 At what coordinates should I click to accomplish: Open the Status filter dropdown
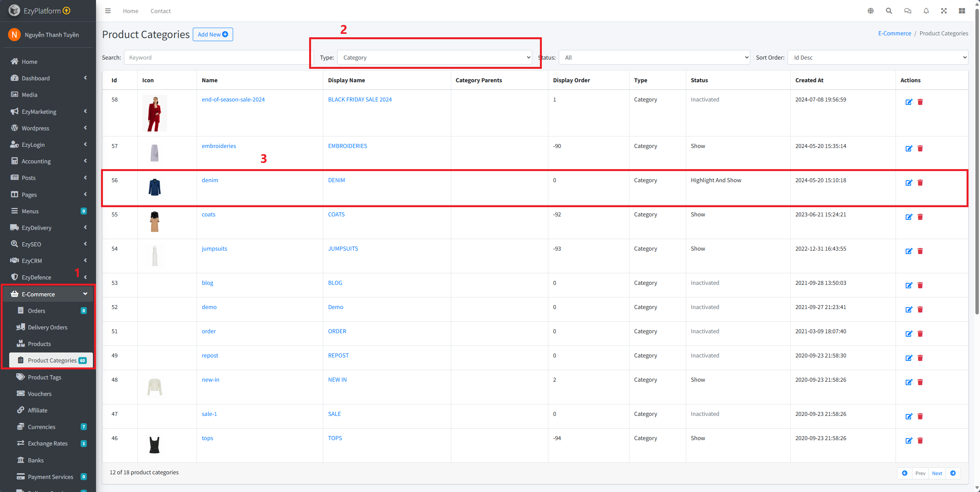pyautogui.click(x=654, y=57)
